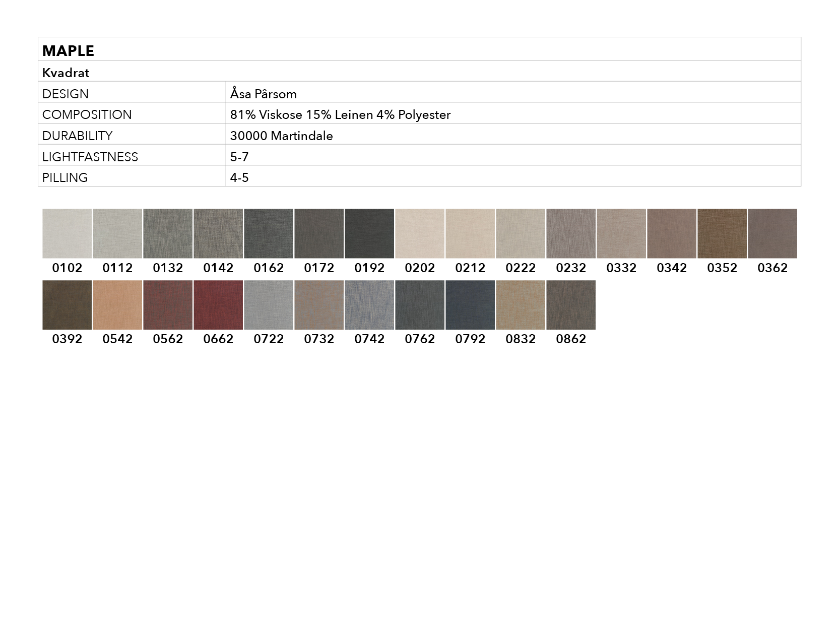
Task: Pick dark navy swatch 0792
Action: (x=470, y=305)
